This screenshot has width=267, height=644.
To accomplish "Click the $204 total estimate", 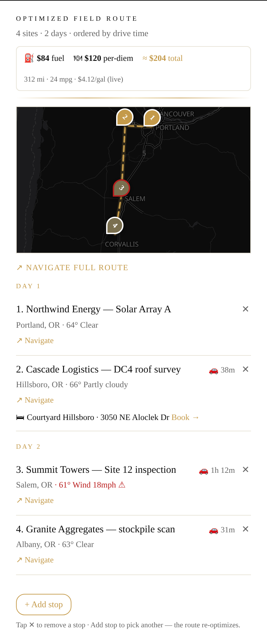I will point(163,58).
